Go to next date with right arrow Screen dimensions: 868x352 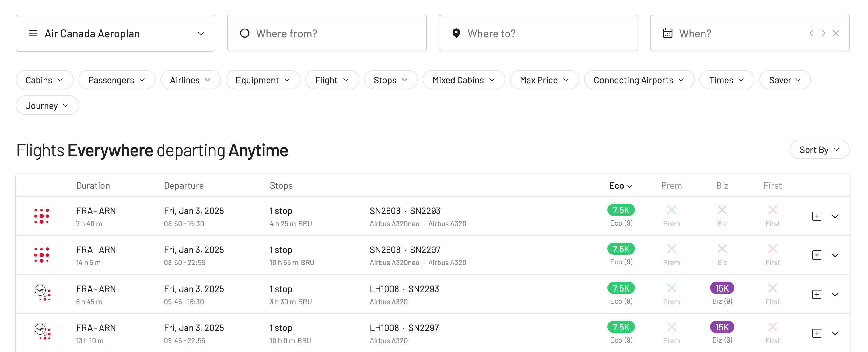pyautogui.click(x=824, y=33)
